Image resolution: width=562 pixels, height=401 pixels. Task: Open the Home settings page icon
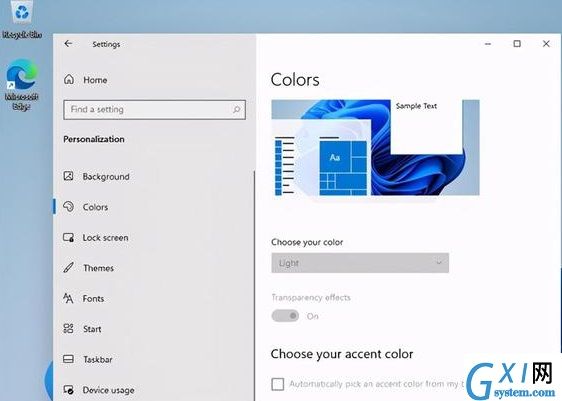click(x=69, y=79)
